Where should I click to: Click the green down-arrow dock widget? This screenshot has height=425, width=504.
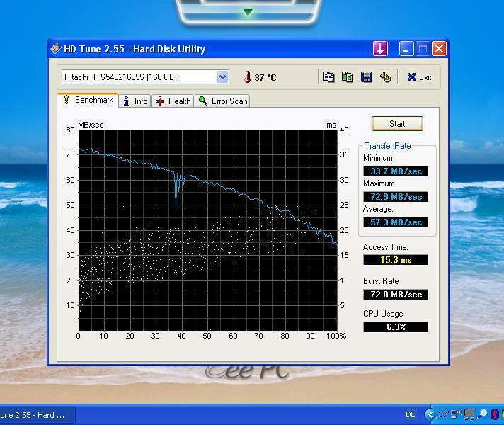click(248, 12)
